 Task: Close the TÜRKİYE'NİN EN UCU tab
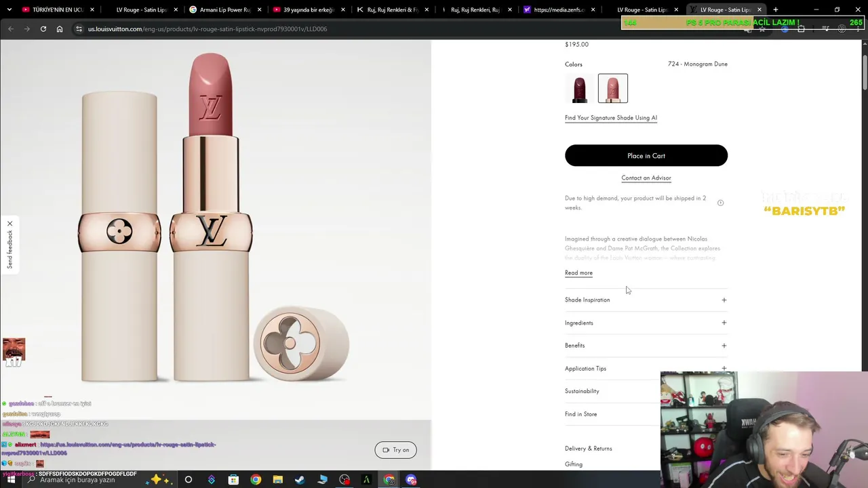[x=92, y=9]
